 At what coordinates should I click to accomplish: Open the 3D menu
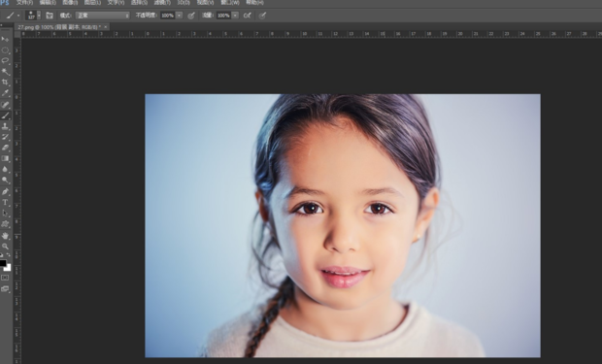[184, 3]
